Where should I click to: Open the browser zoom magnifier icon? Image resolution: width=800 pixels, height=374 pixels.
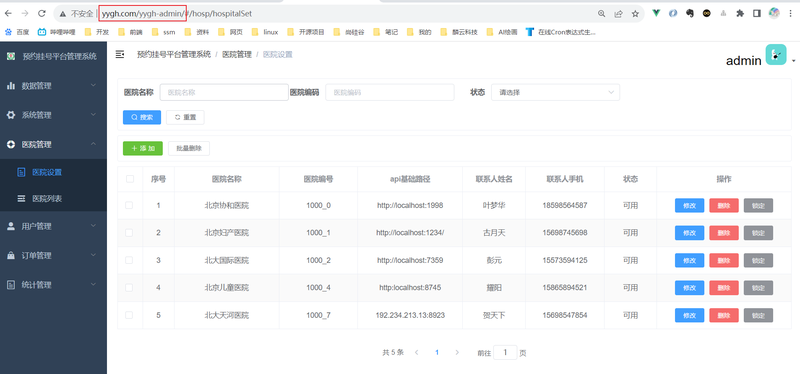point(602,14)
